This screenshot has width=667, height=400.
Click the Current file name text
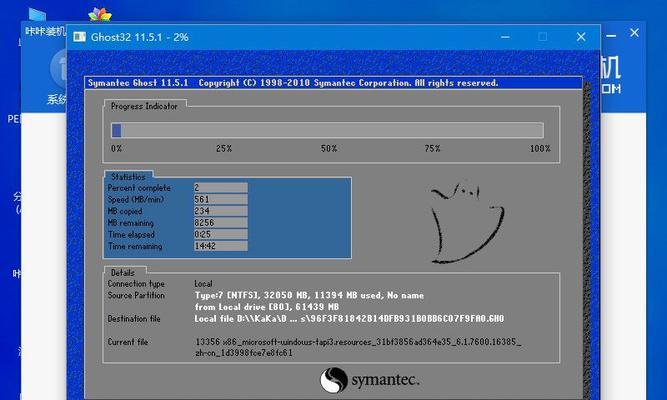tap(358, 347)
